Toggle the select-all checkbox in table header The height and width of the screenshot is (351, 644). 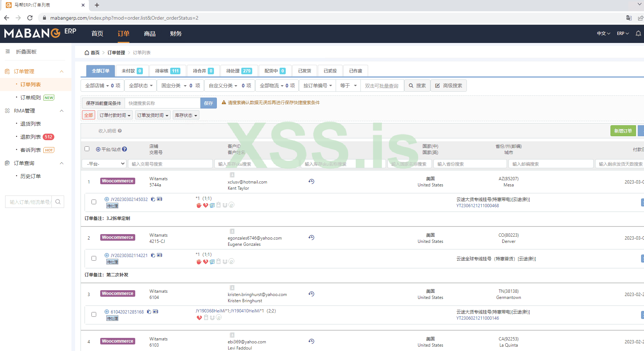(87, 149)
